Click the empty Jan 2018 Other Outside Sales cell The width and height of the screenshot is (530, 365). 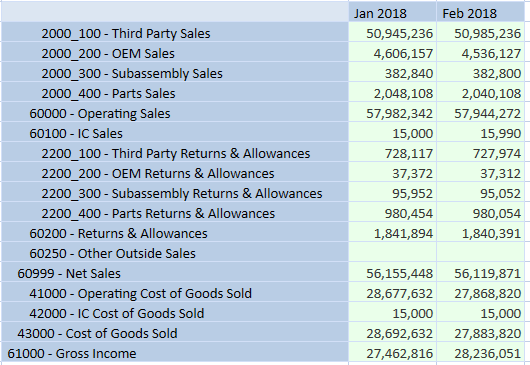click(392, 253)
